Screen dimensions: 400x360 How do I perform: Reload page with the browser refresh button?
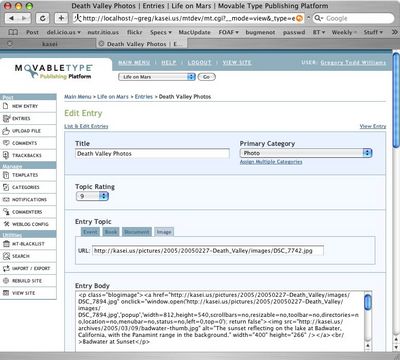click(42, 18)
